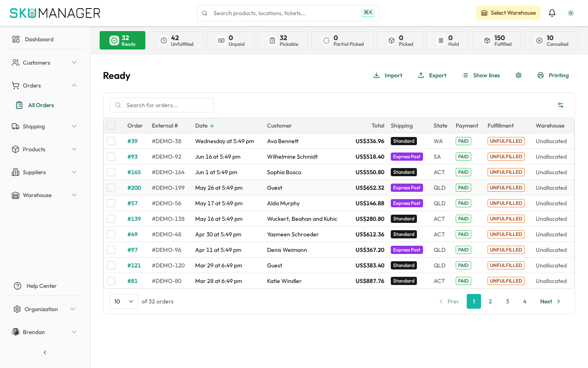Click the Dashboard grid icon
Viewport: 588px width, 368px height.
(x=16, y=39)
